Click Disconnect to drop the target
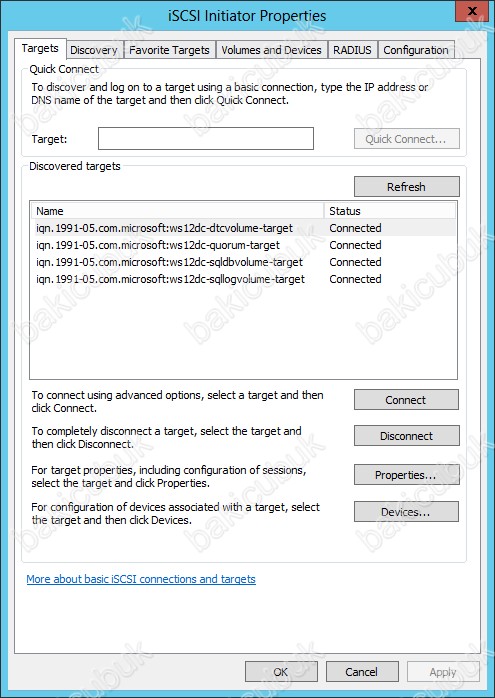Image resolution: width=495 pixels, height=698 pixels. (406, 436)
